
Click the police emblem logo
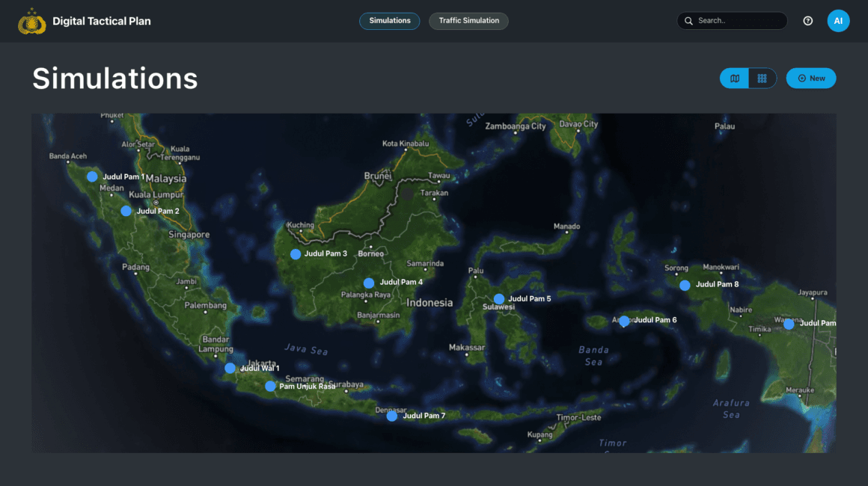coord(31,20)
